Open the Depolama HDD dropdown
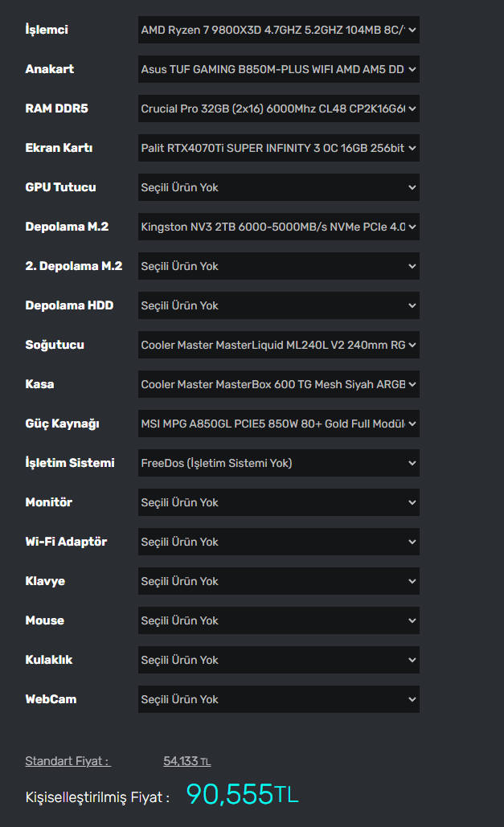The width and height of the screenshot is (504, 827). tap(278, 305)
